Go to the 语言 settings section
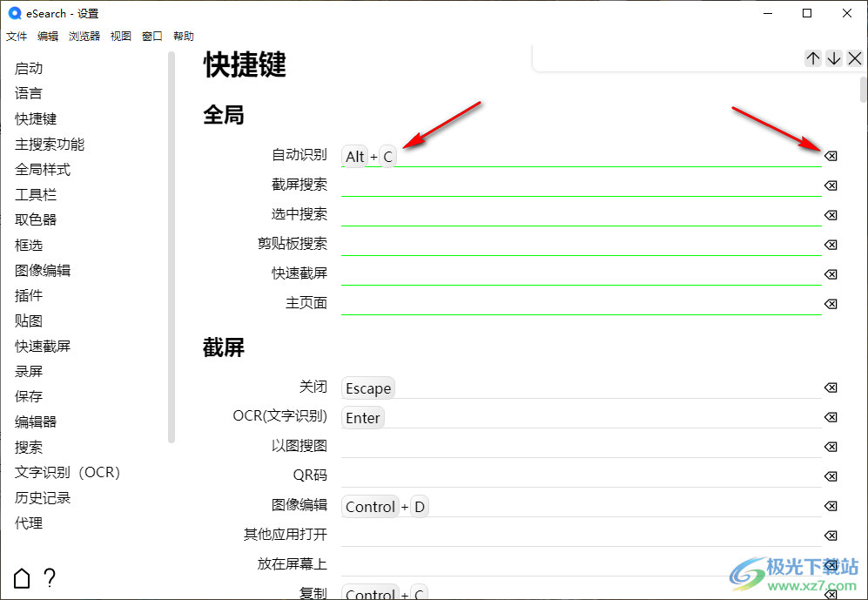 29,93
